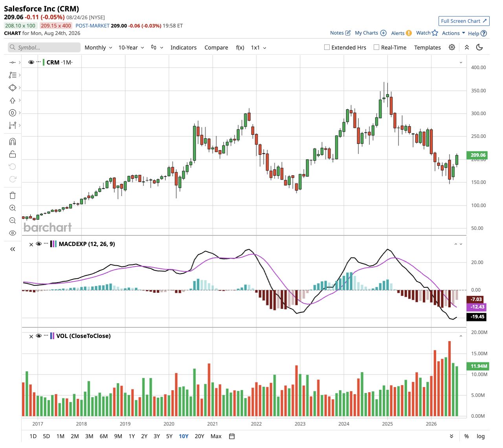Open the CRM series more-options dots
The height and width of the screenshot is (448, 503).
39,62
